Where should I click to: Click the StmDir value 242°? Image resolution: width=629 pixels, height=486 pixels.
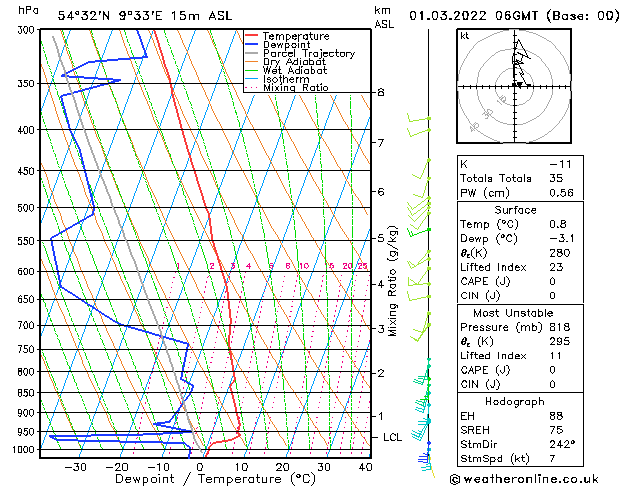[562, 444]
